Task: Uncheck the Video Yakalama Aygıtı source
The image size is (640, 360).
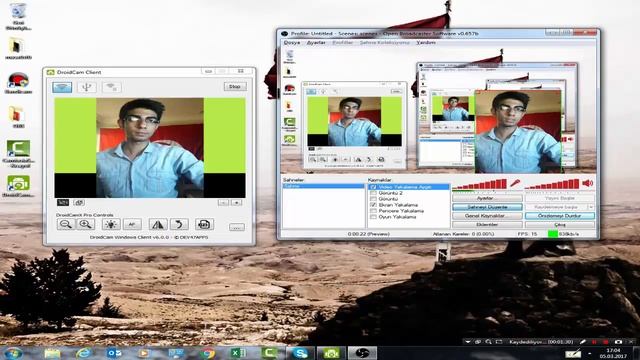Action: 373,187
